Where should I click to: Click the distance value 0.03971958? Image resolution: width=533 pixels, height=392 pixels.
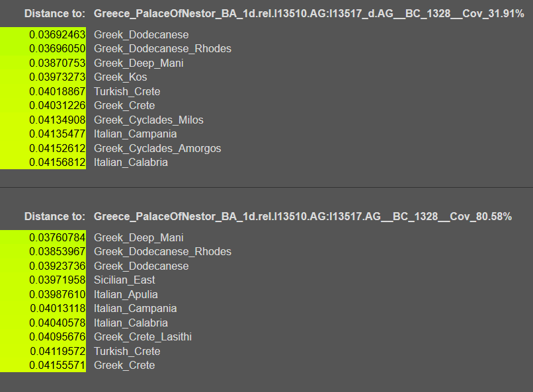(x=57, y=280)
